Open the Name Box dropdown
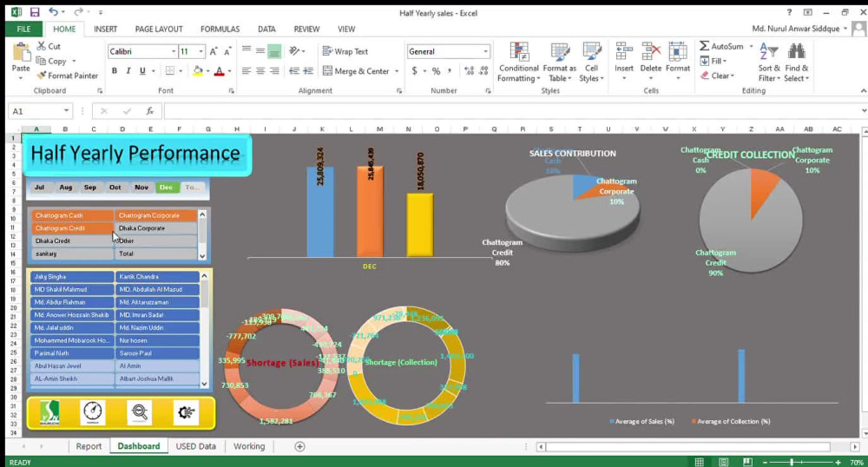 tap(66, 110)
